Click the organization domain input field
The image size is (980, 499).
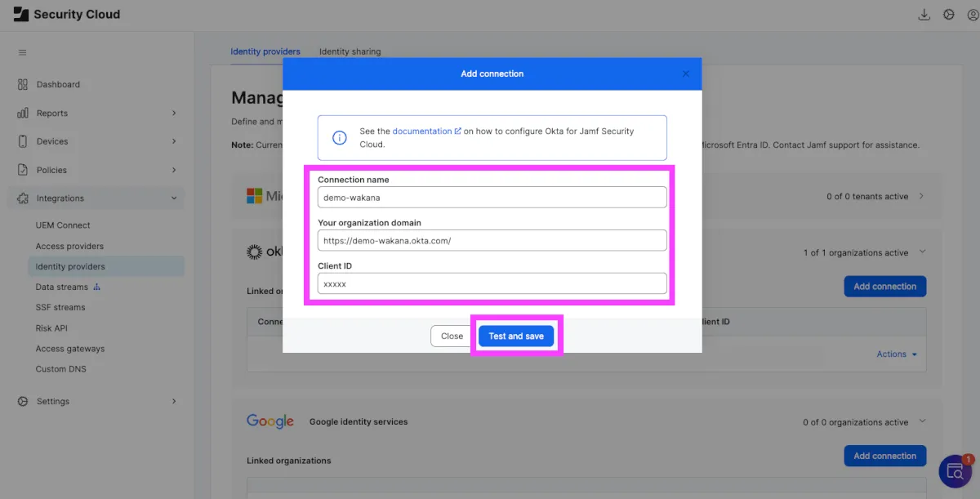tap(492, 240)
